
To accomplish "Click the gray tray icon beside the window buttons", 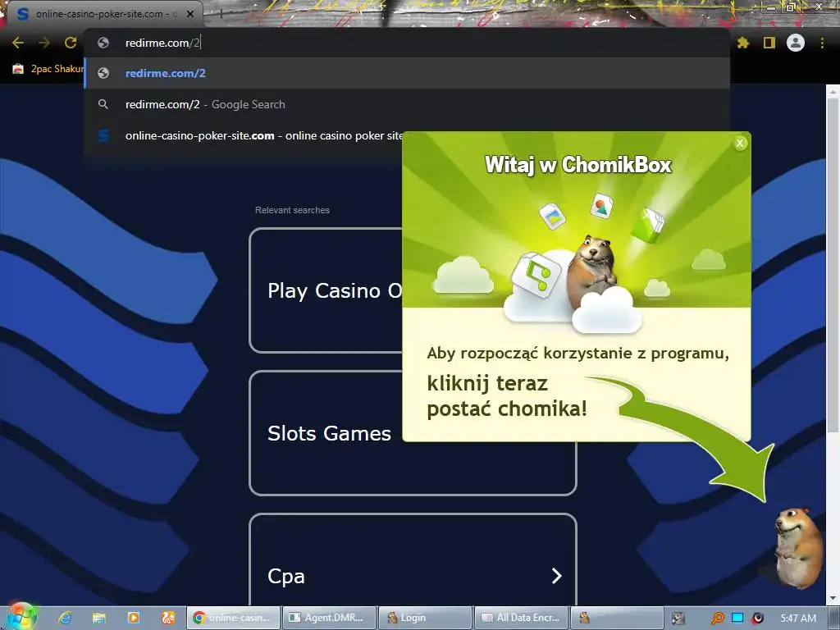I will coord(678,619).
